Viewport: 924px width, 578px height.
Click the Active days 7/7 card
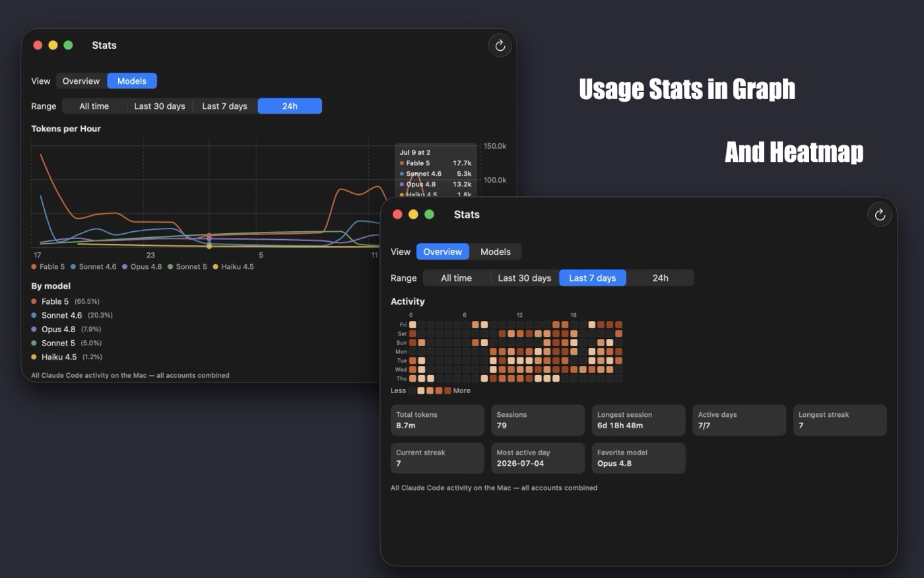(739, 420)
